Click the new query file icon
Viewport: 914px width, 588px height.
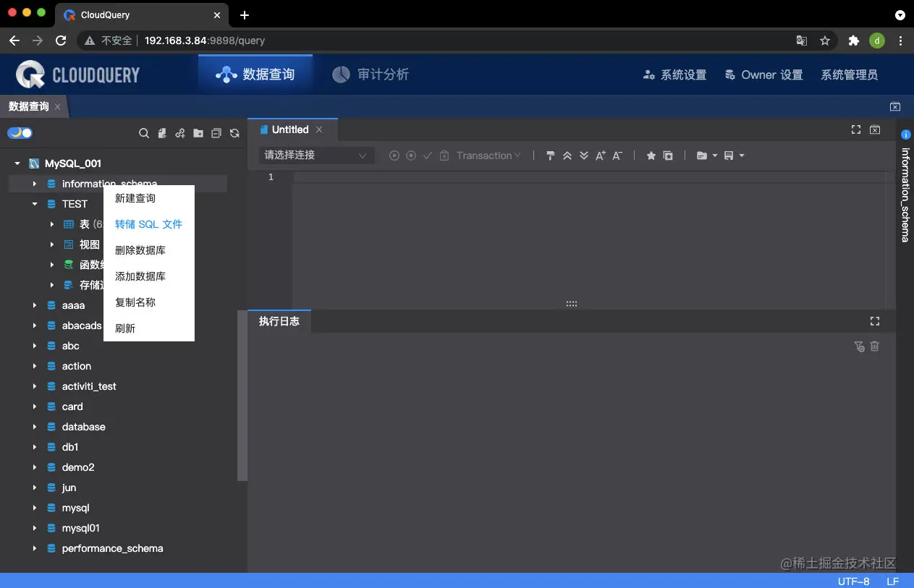(x=162, y=133)
